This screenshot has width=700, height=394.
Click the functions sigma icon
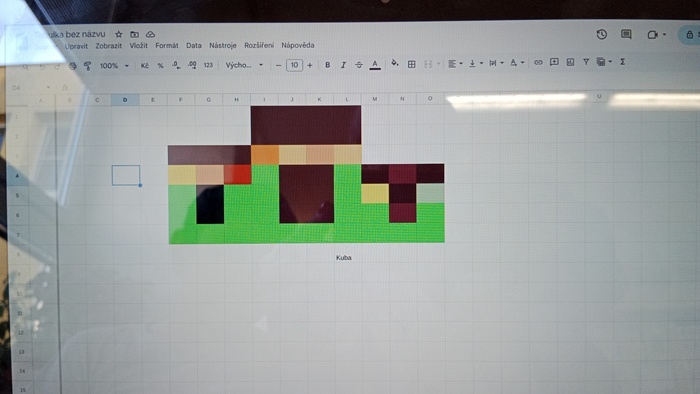pyautogui.click(x=622, y=62)
